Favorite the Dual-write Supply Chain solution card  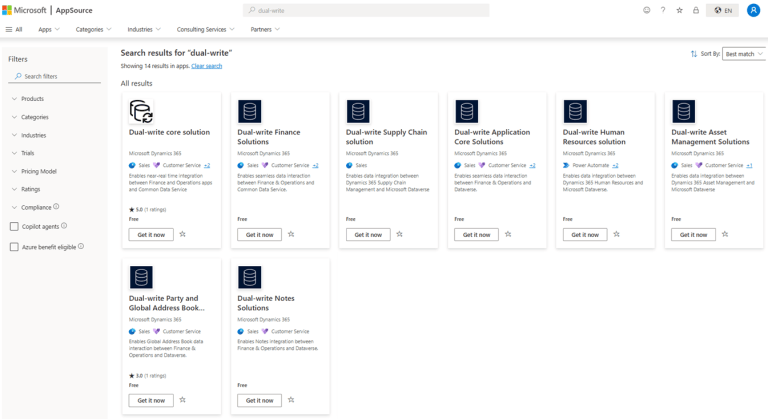tap(400, 234)
